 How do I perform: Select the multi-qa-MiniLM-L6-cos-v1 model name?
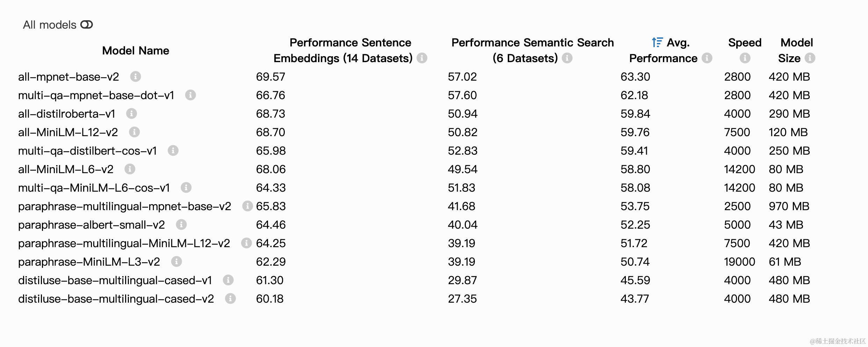click(x=94, y=188)
